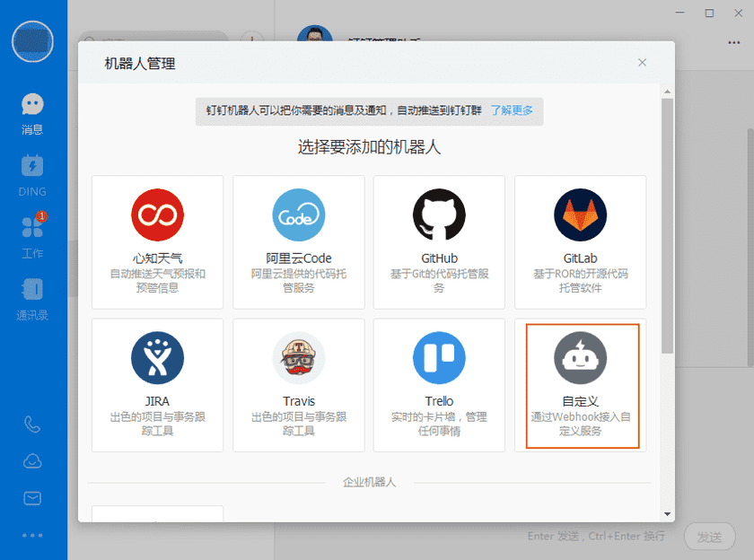754x560 pixels.
Task: Open the mail envelope icon
Action: pyautogui.click(x=32, y=498)
